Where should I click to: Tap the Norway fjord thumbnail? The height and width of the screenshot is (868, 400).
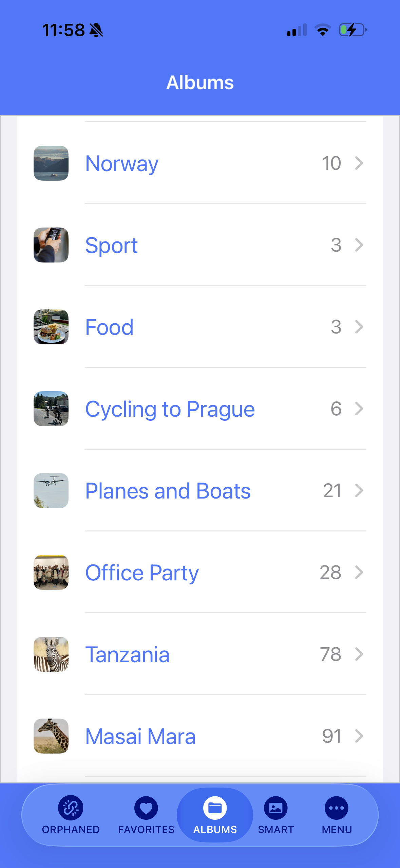coord(51,163)
